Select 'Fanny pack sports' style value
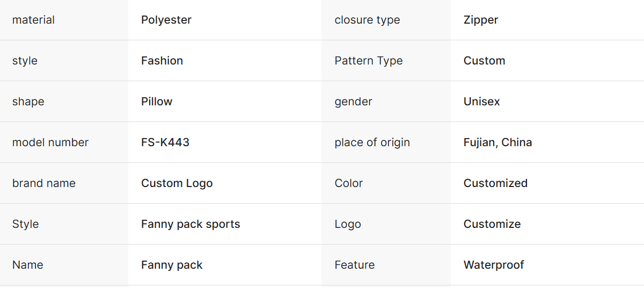The height and width of the screenshot is (287, 644). point(191,224)
